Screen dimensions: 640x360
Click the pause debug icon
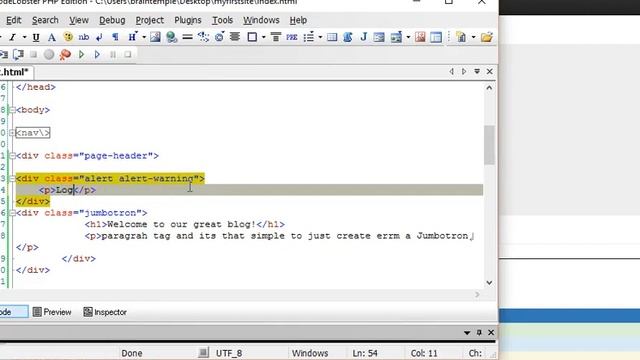point(113,54)
